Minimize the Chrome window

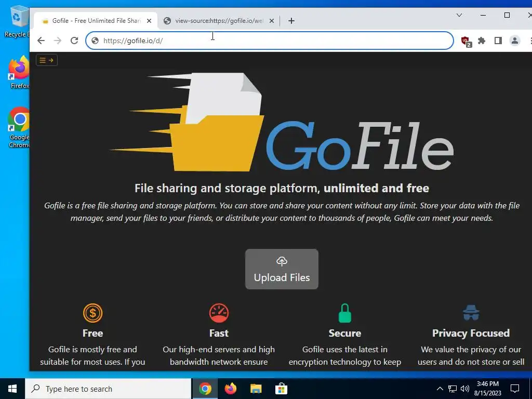[483, 15]
